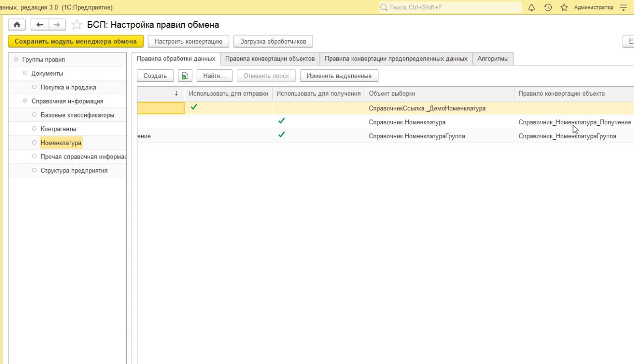Select the СправочникСсылка._ДемоНоменклатура cell
Screen dimensions: 634x364
pyautogui.click(x=439, y=108)
